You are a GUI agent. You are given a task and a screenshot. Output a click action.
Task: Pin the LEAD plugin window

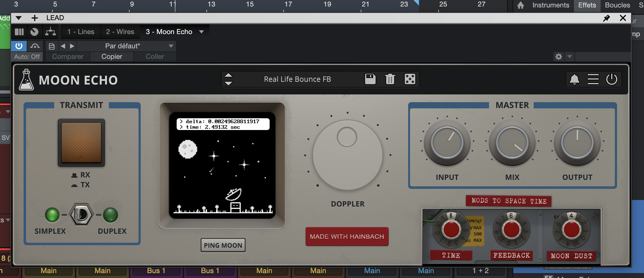(607, 18)
